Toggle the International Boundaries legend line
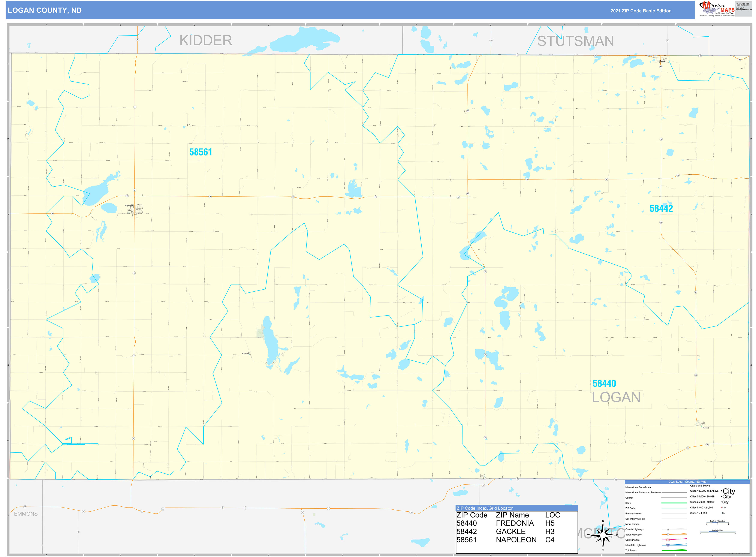The height and width of the screenshot is (557, 756). 674,487
